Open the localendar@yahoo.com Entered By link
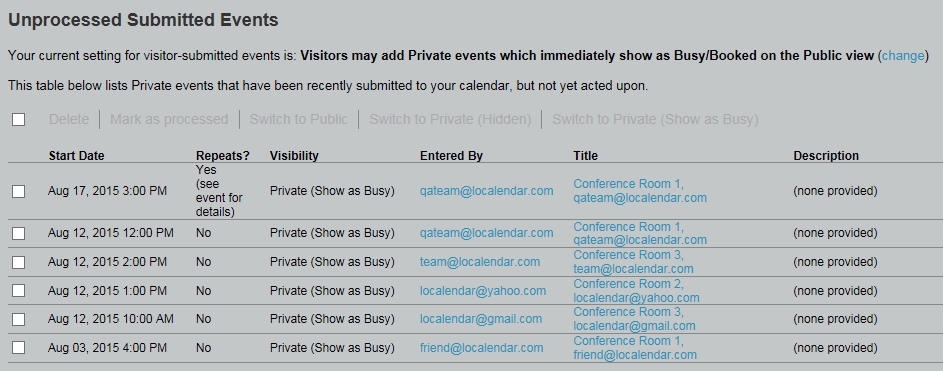Viewport: 943px width, 371px height. coord(483,290)
